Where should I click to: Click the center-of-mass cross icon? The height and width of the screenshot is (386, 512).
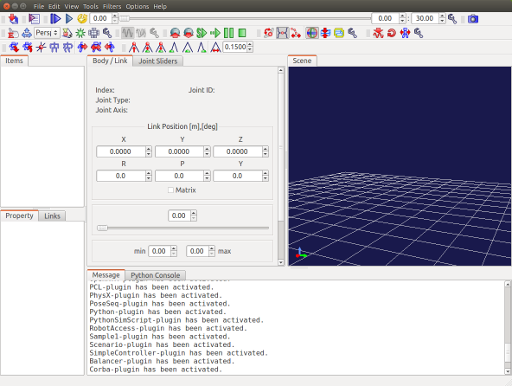(x=41, y=47)
